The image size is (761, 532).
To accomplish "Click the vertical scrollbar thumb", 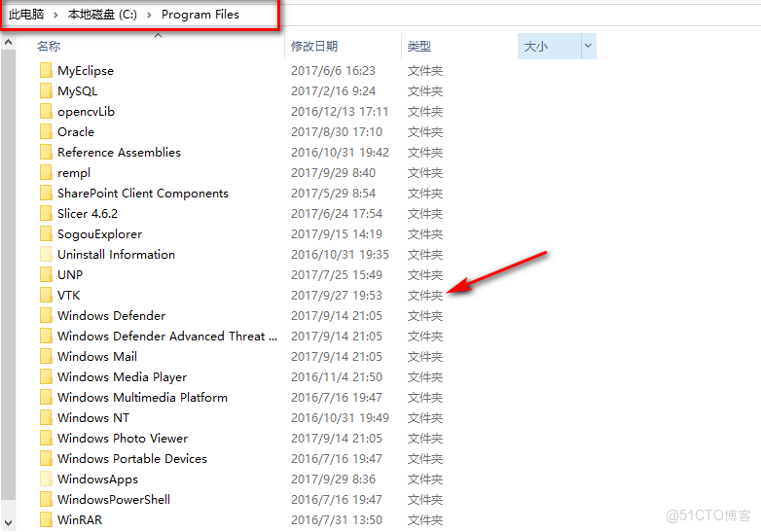I will pyautogui.click(x=8, y=274).
